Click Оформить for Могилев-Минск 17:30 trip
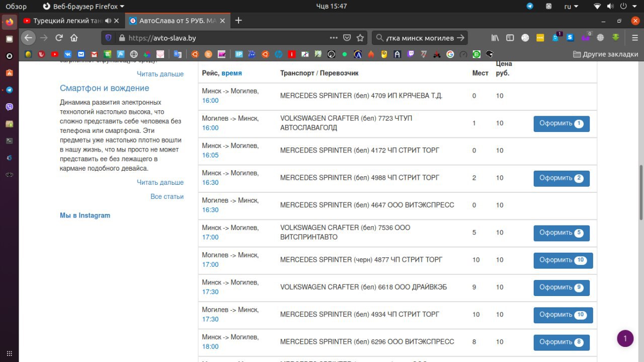This screenshot has width=644, height=362. pos(563,315)
